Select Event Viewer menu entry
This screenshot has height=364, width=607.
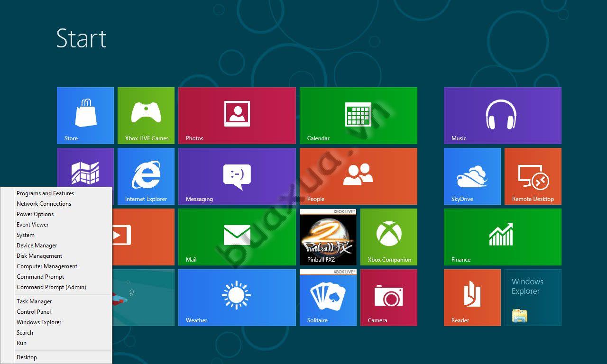(56, 225)
